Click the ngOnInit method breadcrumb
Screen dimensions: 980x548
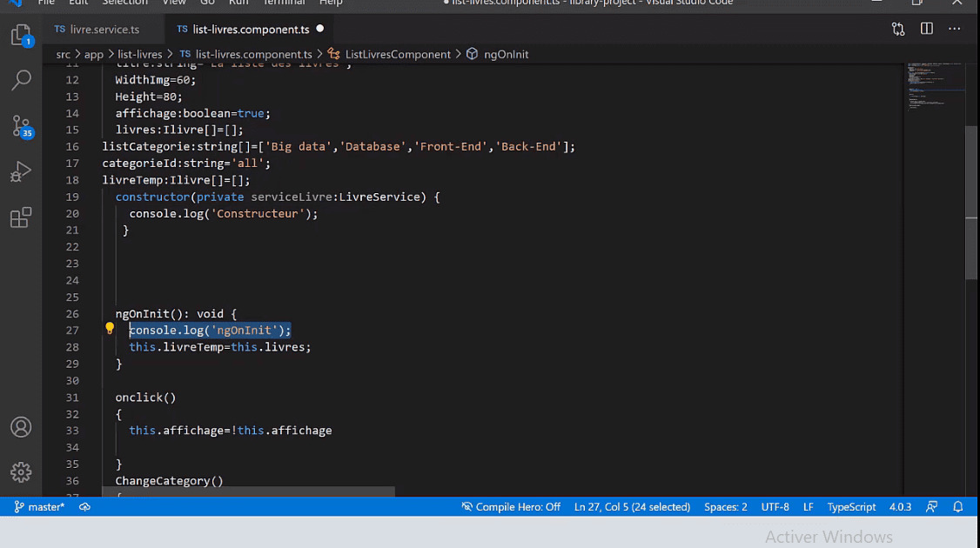498,54
